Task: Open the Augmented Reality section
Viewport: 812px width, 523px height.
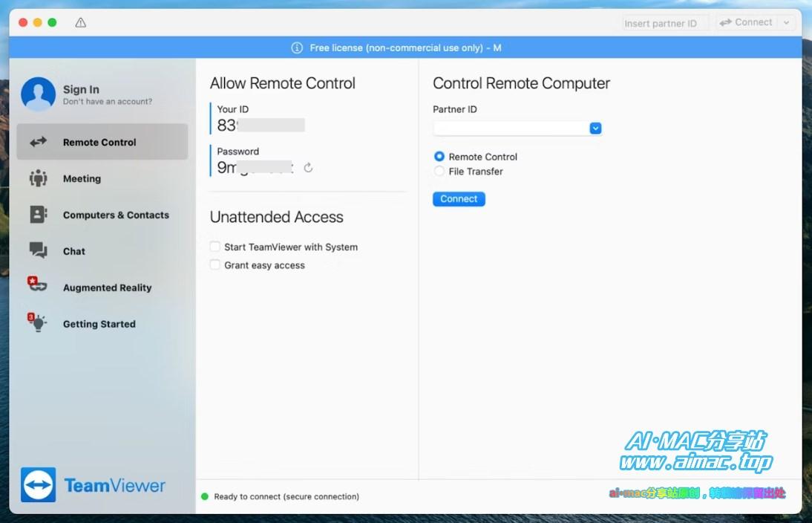Action: click(102, 288)
